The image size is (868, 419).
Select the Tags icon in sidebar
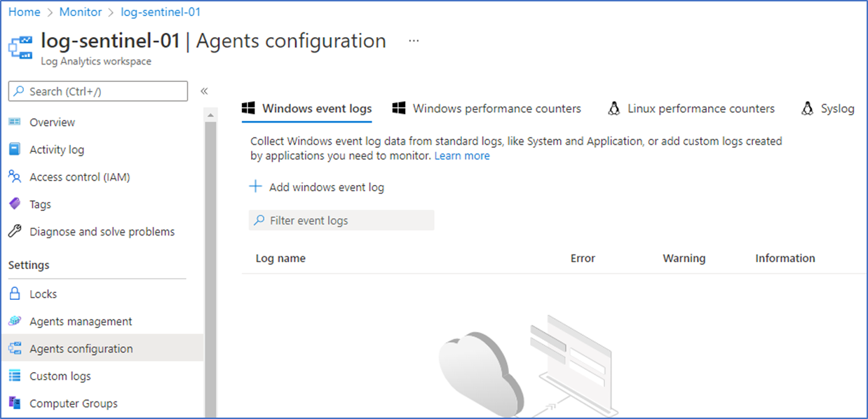point(15,204)
